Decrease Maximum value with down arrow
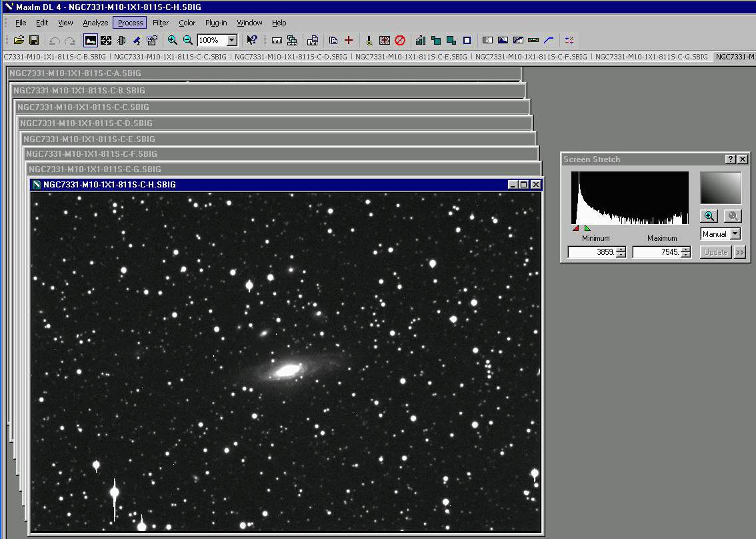 pos(685,255)
